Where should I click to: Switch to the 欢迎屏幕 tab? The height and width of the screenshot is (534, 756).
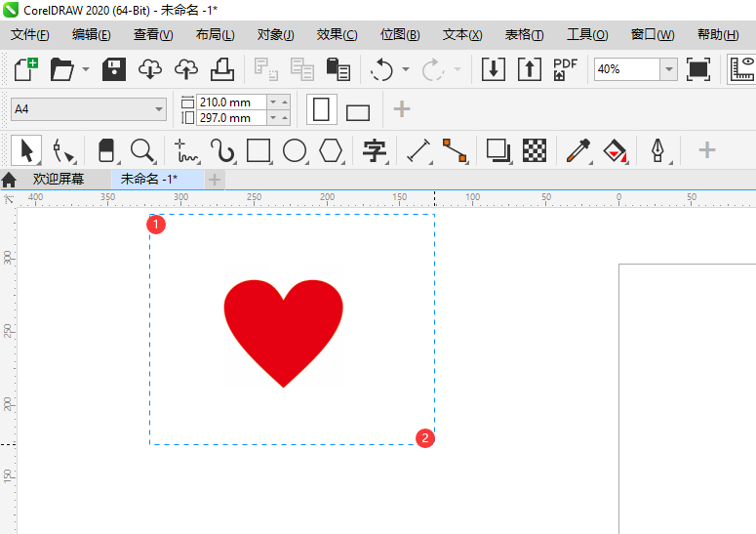[59, 180]
